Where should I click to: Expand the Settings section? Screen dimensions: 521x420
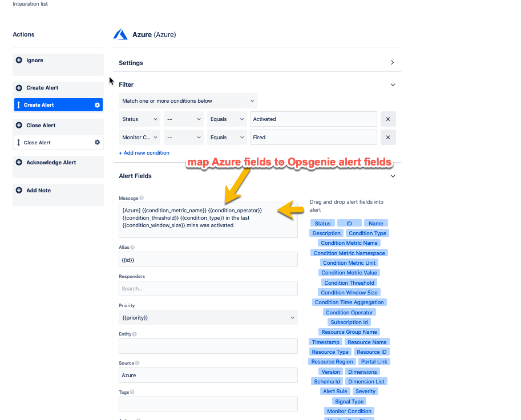pyautogui.click(x=393, y=62)
